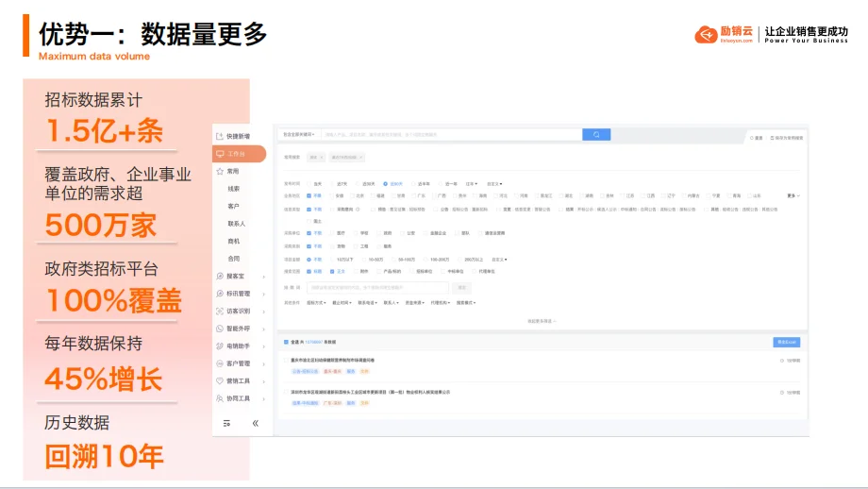Open the 自定义 dropdown in 发布时间 row
This screenshot has width=868, height=489.
pos(494,184)
